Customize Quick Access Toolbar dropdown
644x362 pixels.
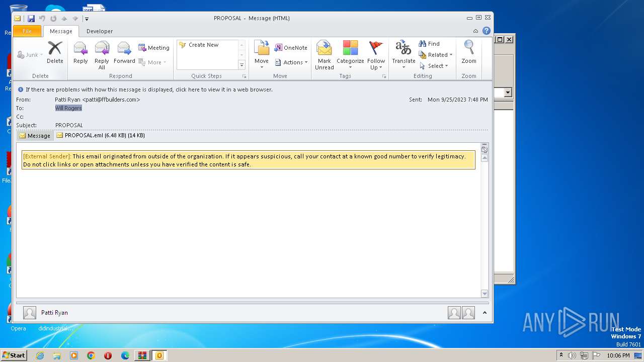coord(87,19)
